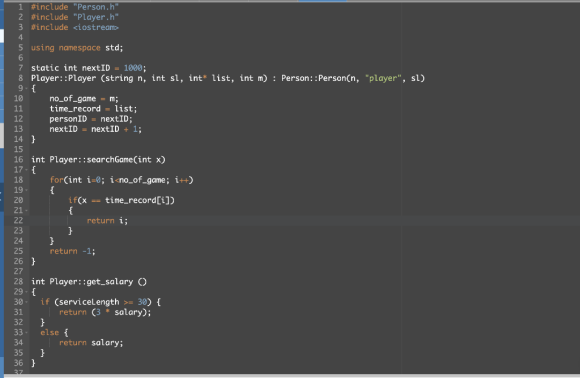Collapse the if-block fold at line 21
Image resolution: width=580 pixels, height=378 pixels.
pyautogui.click(x=26, y=210)
